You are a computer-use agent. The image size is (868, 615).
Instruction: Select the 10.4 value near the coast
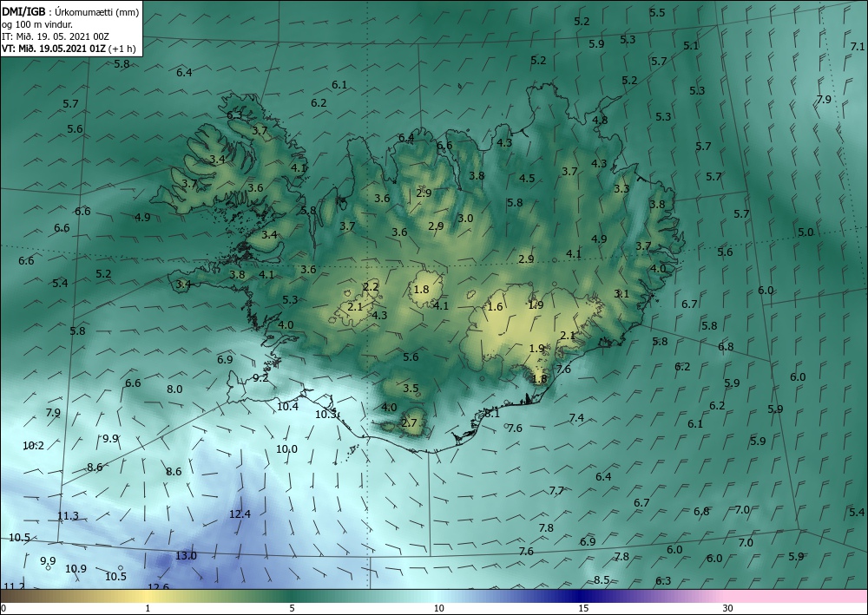tap(287, 407)
